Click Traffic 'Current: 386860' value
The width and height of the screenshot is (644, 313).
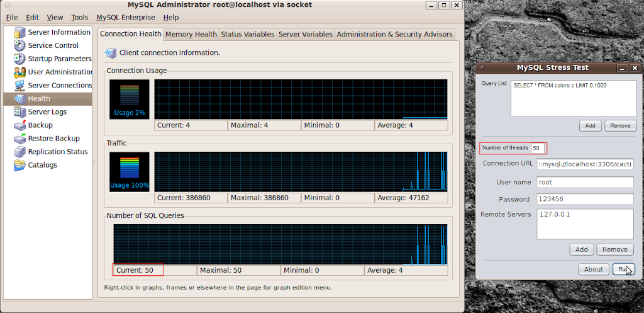click(x=191, y=198)
